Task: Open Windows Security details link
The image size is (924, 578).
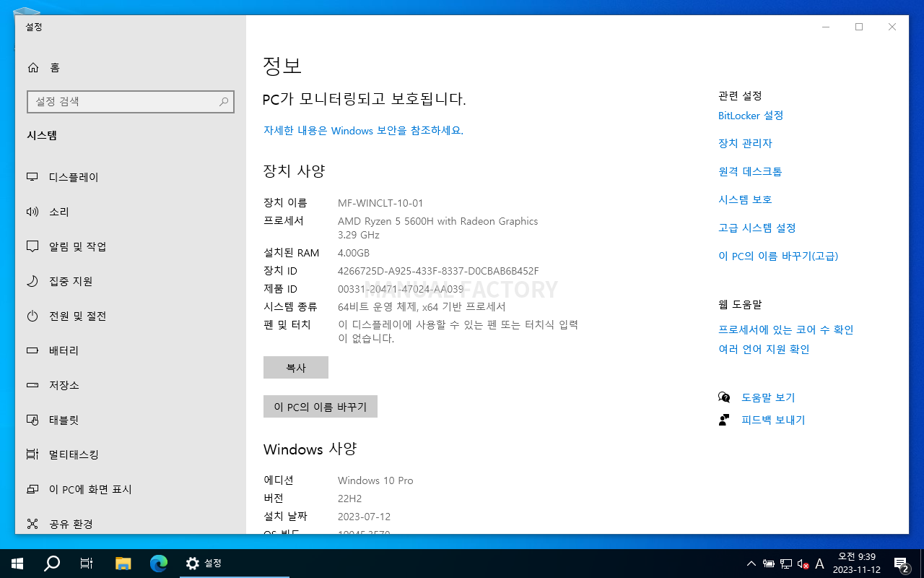Action: [x=363, y=131]
